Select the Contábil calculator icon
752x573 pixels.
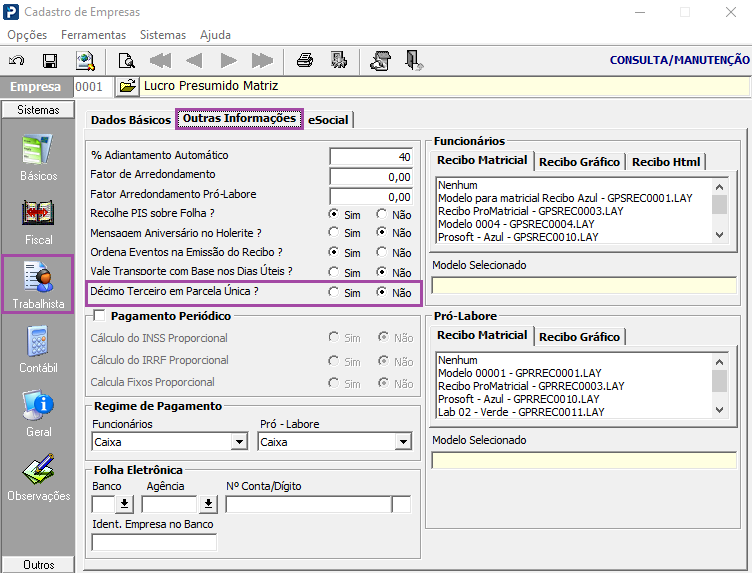(x=38, y=350)
